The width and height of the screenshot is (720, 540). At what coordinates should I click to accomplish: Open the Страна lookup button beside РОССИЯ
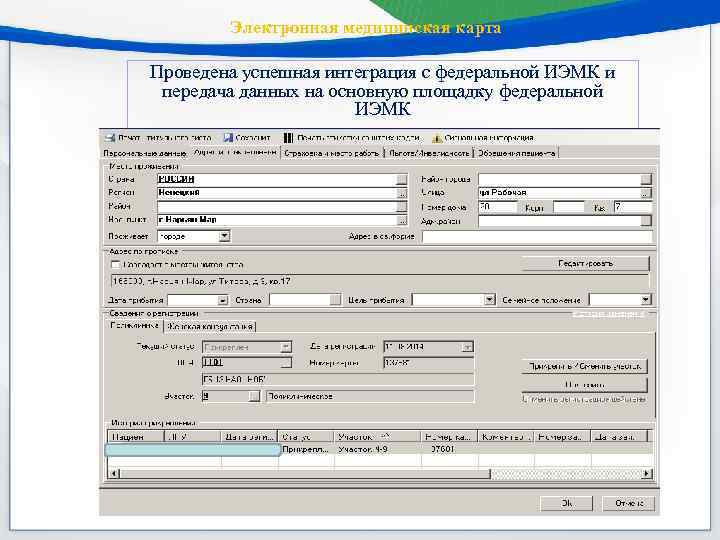[x=402, y=180]
